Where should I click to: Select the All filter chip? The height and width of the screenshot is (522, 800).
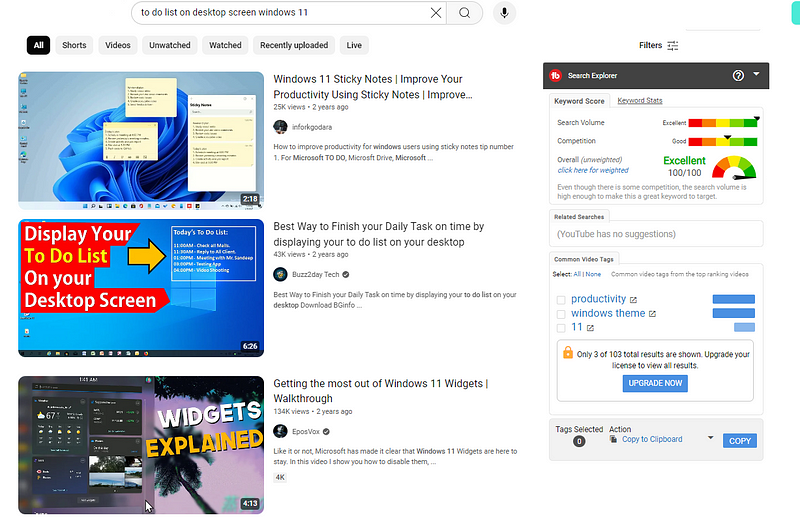tap(38, 45)
